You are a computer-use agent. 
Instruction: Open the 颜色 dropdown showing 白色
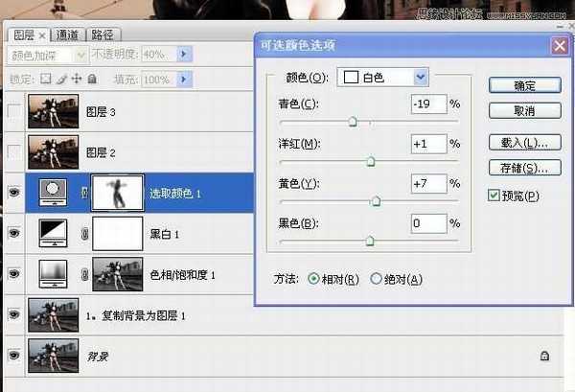pos(420,77)
